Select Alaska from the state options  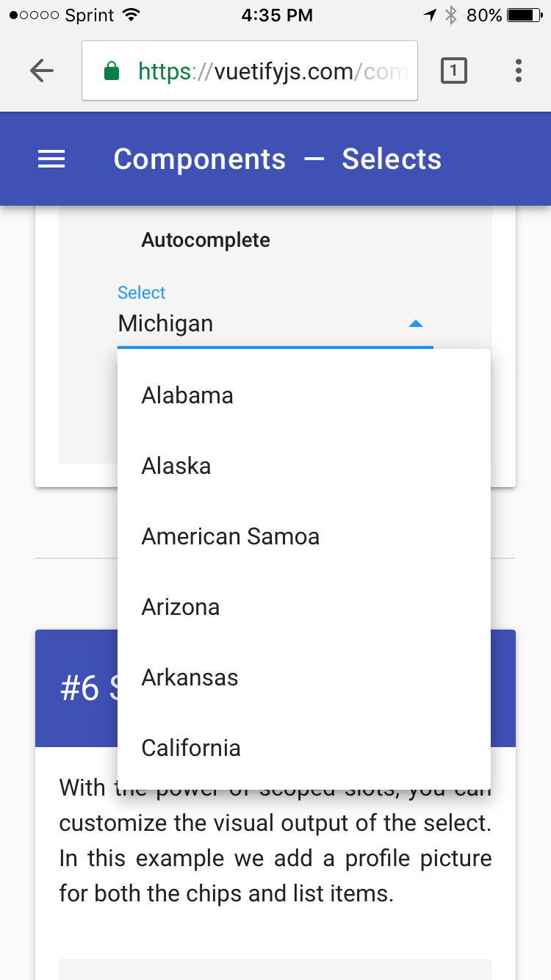click(x=176, y=465)
